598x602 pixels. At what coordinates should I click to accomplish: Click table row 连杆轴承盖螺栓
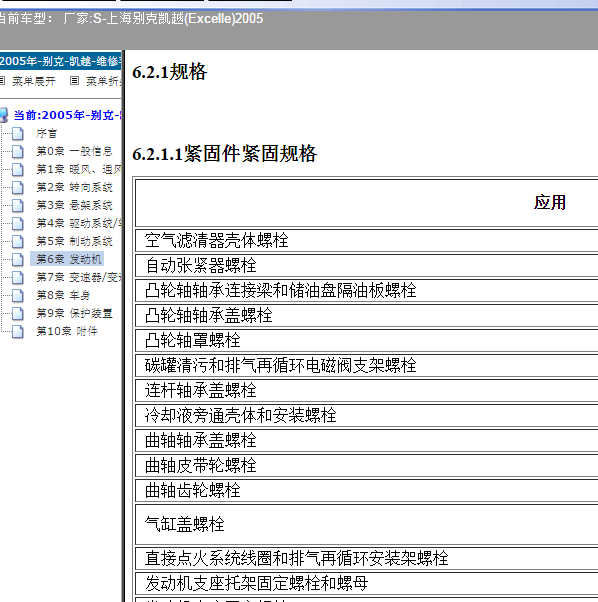(367, 390)
